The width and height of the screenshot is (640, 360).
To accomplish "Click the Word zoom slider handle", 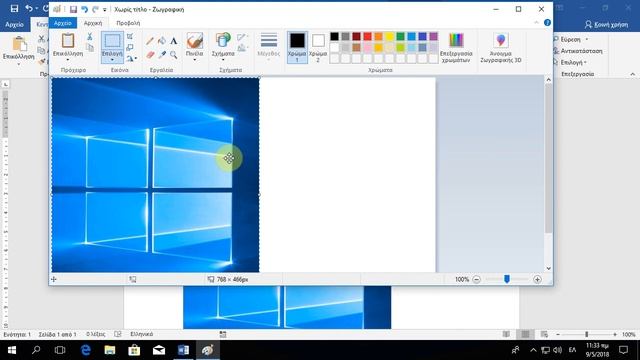I will click(587, 334).
